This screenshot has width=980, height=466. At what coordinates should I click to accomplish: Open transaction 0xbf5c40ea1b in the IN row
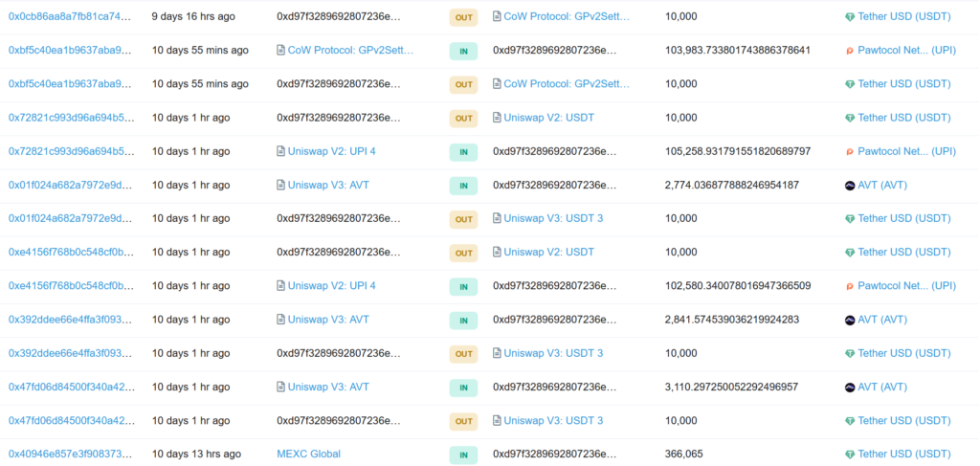(71, 51)
